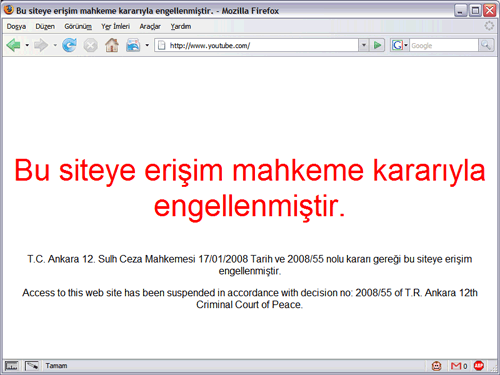Click the greyed-out Stop button

pyautogui.click(x=90, y=45)
